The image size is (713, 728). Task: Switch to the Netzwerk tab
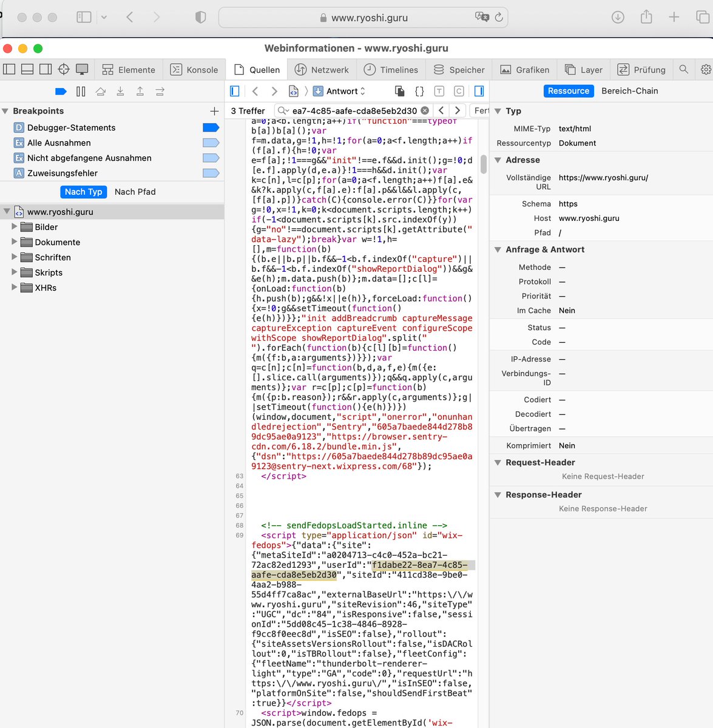(x=322, y=70)
